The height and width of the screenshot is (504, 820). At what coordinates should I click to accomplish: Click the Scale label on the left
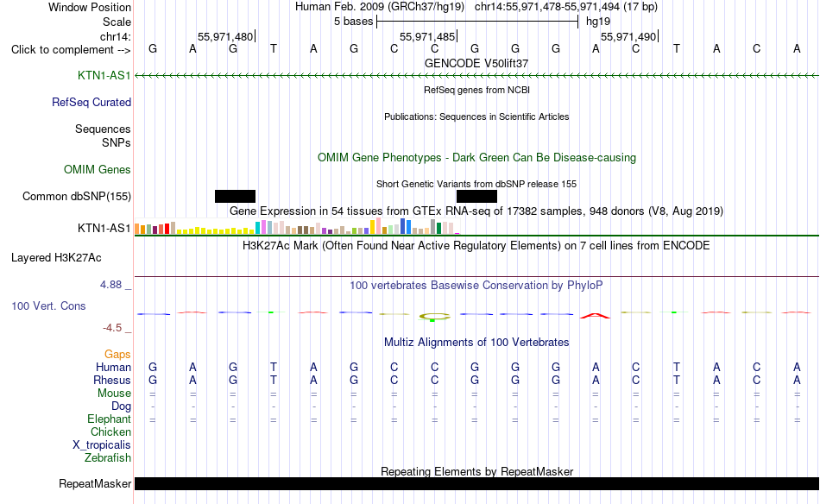(117, 22)
